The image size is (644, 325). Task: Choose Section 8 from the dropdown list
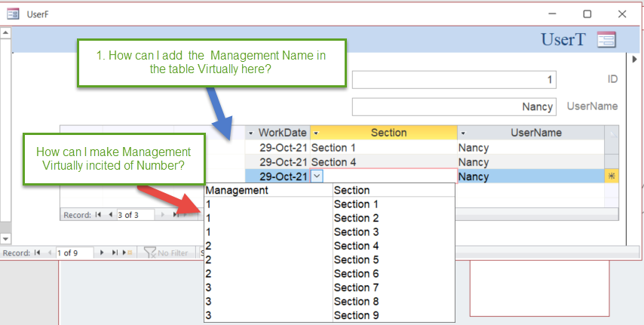330,302
